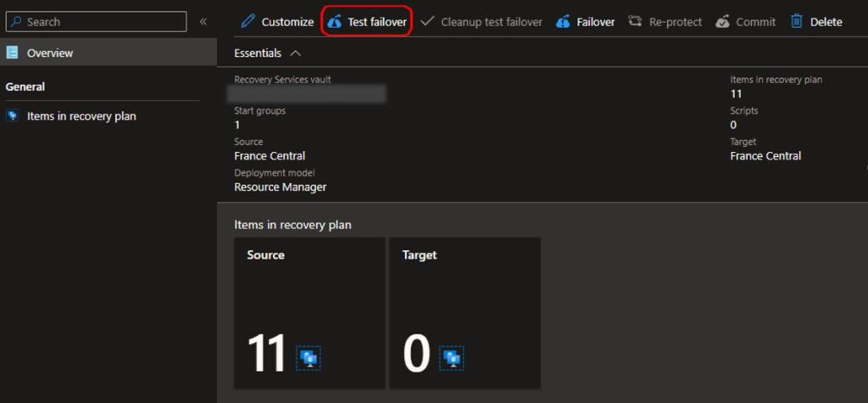
Task: Select the Commit command label
Action: coord(755,22)
